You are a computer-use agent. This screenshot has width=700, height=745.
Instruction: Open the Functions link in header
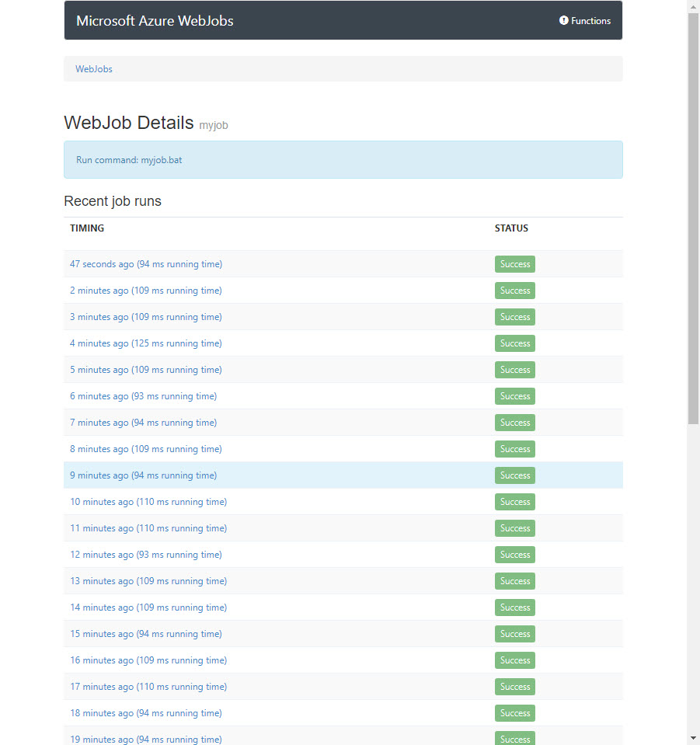pos(585,20)
